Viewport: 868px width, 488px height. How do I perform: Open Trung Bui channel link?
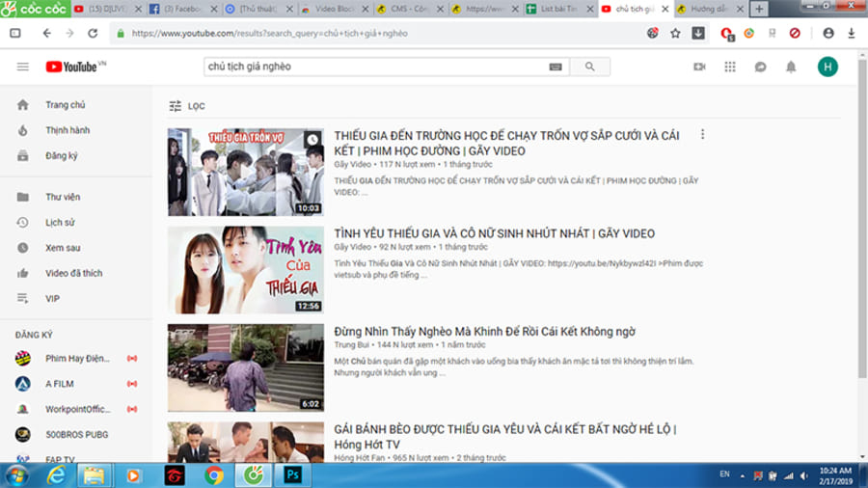pos(351,344)
